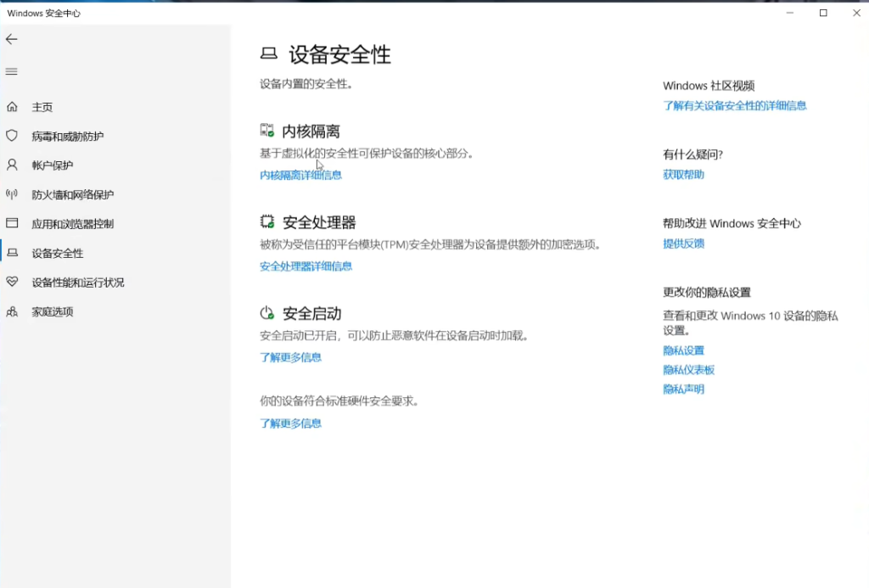Click the 帮助改进 Windows 安全中心 heading
This screenshot has height=588, width=869.
pyautogui.click(x=732, y=223)
